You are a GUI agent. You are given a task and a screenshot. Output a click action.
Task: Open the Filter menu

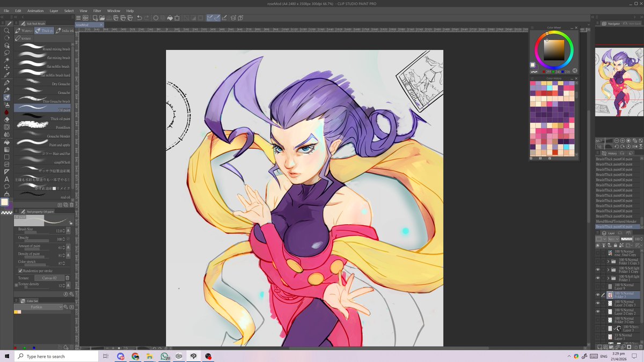coord(97,10)
